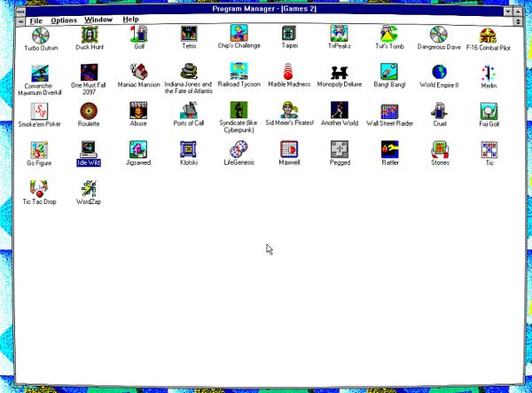
Task: Open the File menu
Action: (x=36, y=20)
